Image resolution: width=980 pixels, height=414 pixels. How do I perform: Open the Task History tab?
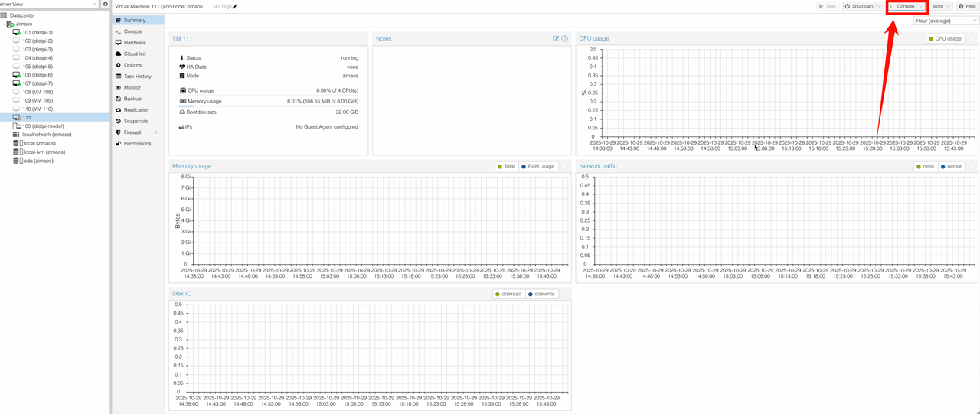click(137, 77)
